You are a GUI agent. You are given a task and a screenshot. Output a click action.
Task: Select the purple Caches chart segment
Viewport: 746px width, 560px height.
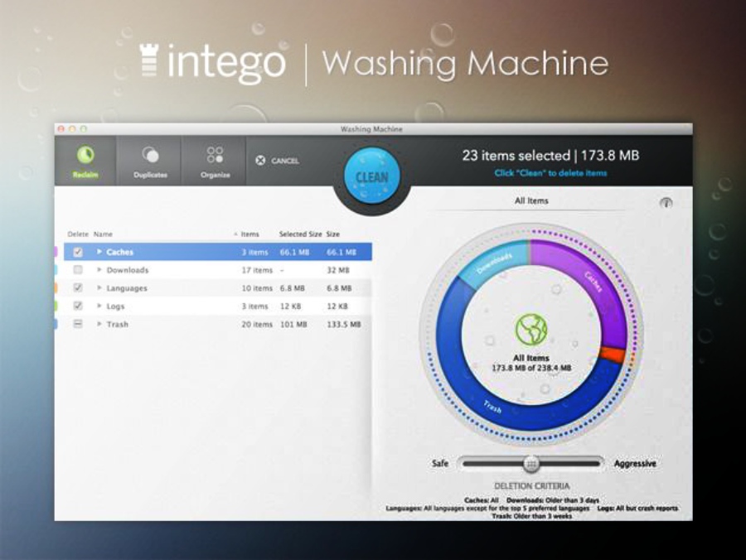[594, 282]
